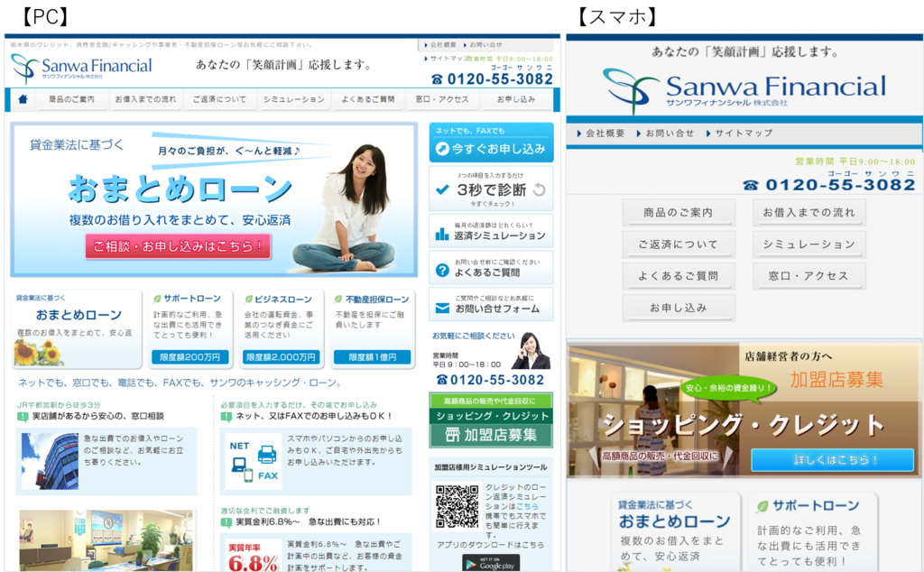Tap 商品のご案内 button in smartphone view

679,212
